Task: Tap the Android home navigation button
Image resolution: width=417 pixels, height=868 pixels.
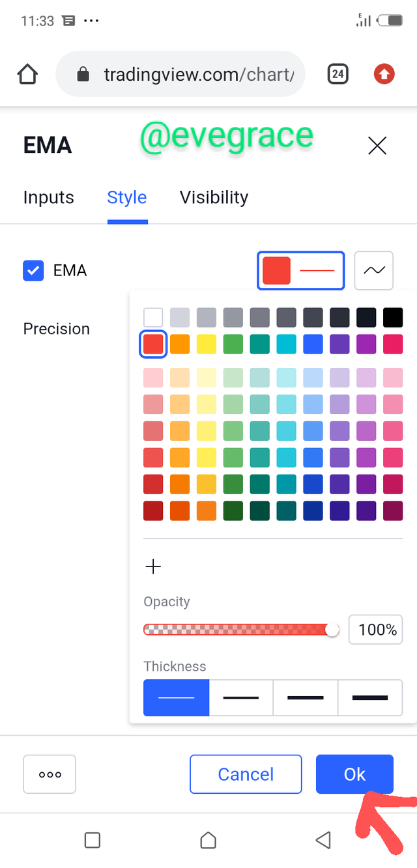Action: [x=208, y=840]
